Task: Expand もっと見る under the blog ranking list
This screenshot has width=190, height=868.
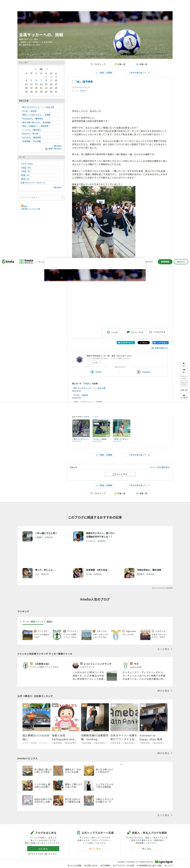Action: click(x=165, y=649)
